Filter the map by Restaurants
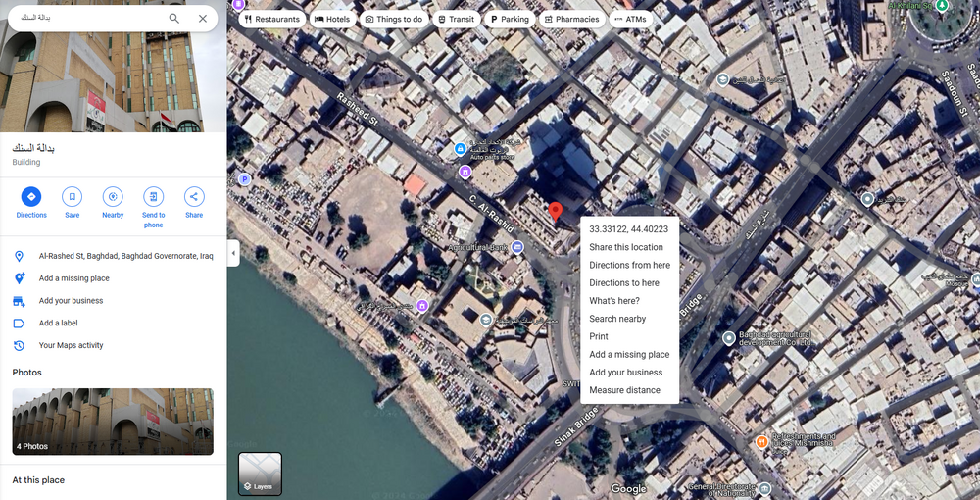This screenshot has height=500, width=980. tap(271, 19)
